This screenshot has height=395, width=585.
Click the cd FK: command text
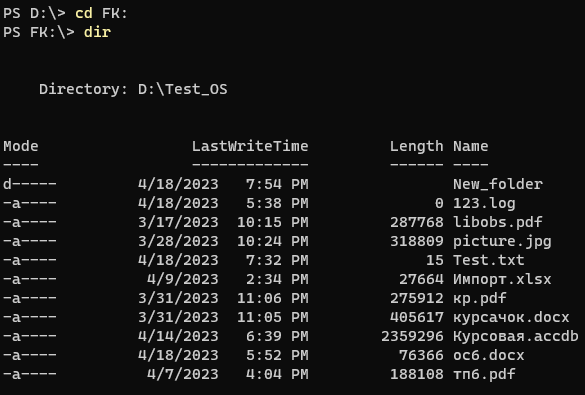[x=101, y=13]
